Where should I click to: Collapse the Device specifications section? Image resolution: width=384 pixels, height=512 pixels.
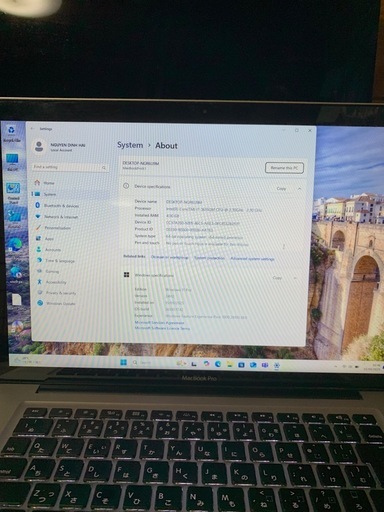click(x=299, y=189)
